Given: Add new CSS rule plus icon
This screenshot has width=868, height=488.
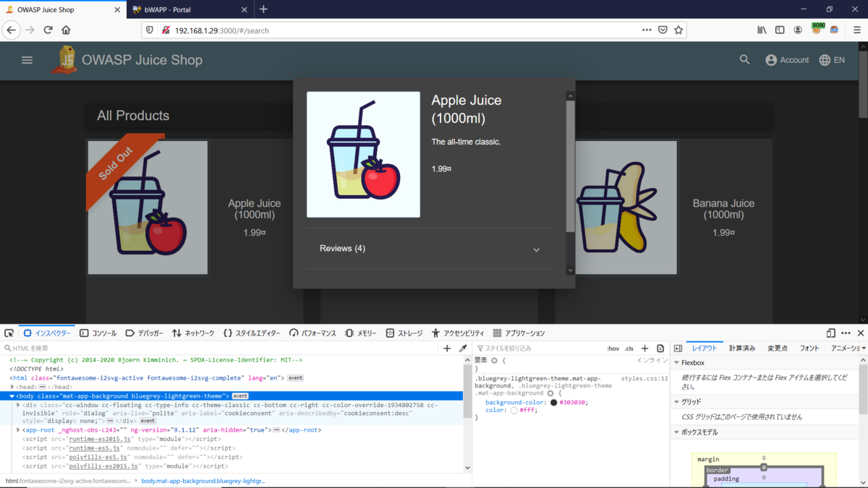Looking at the screenshot, I should (645, 348).
